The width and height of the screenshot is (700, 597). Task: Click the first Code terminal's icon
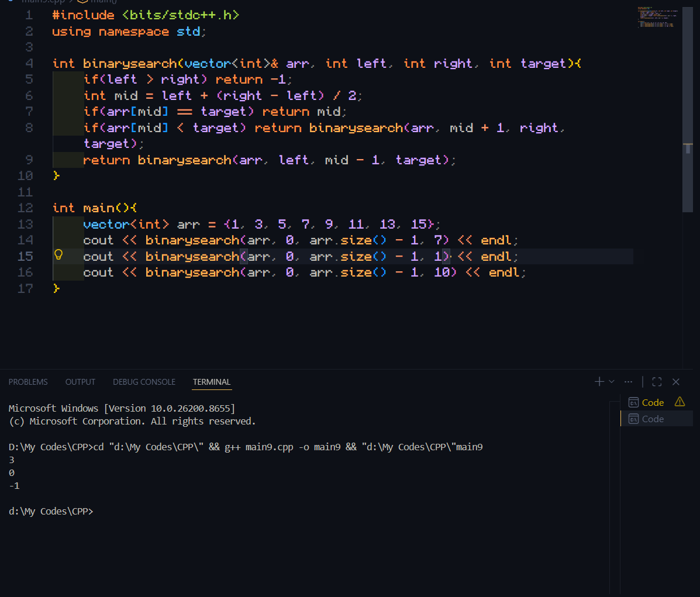pyautogui.click(x=633, y=402)
